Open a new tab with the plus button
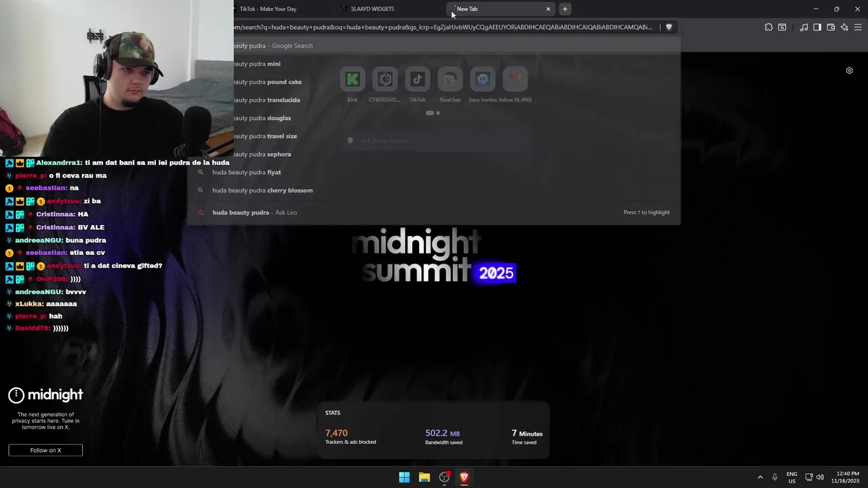This screenshot has width=868, height=488. click(x=565, y=9)
